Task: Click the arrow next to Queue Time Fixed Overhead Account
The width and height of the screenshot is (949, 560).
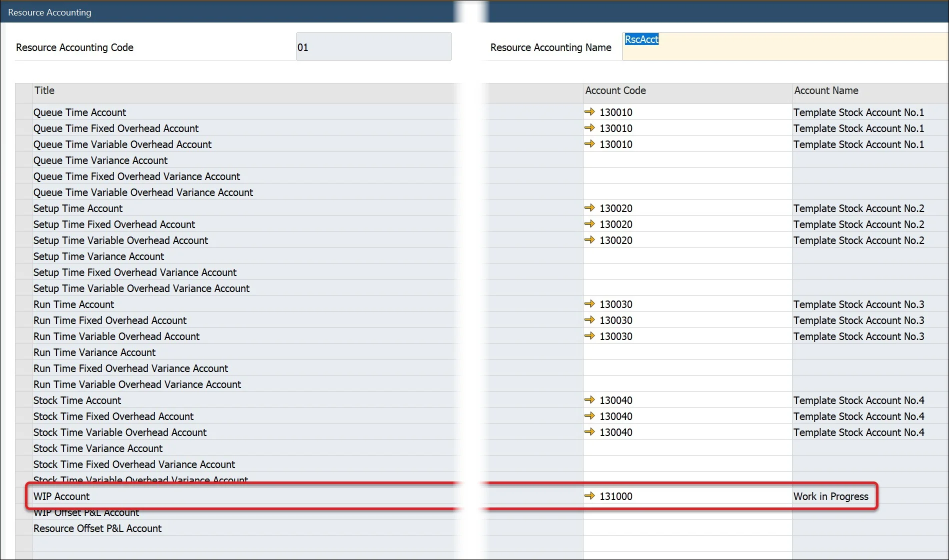Action: point(590,128)
